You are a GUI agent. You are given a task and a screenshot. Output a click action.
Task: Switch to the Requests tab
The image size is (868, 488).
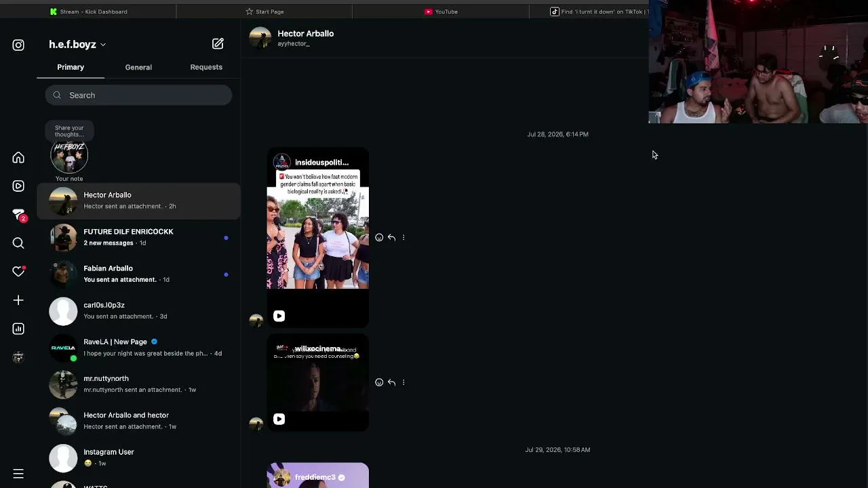pyautogui.click(x=206, y=67)
